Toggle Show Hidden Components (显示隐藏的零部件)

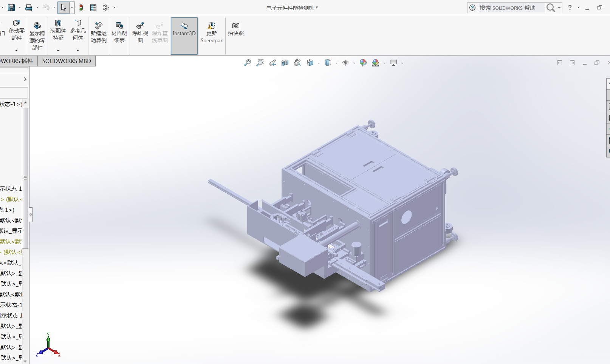coord(37,35)
